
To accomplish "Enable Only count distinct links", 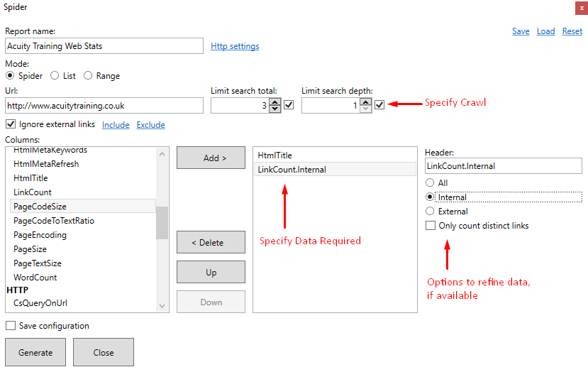I will (x=431, y=226).
